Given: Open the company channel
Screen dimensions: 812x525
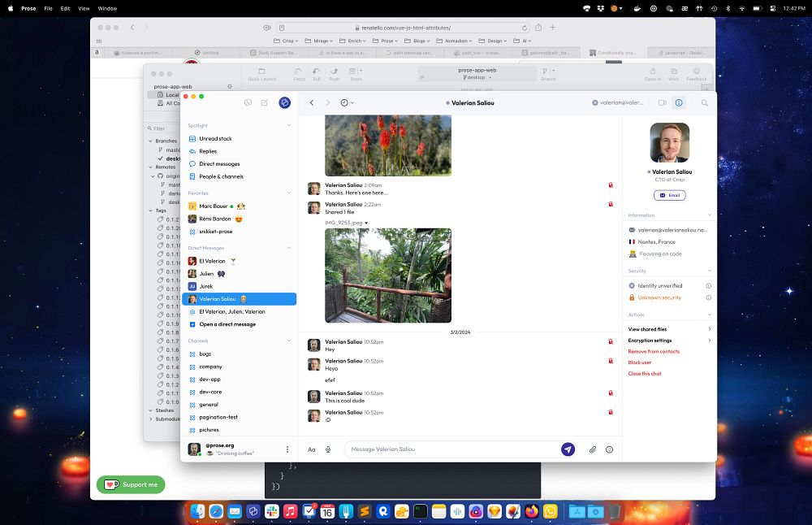Looking at the screenshot, I should coord(239,367).
